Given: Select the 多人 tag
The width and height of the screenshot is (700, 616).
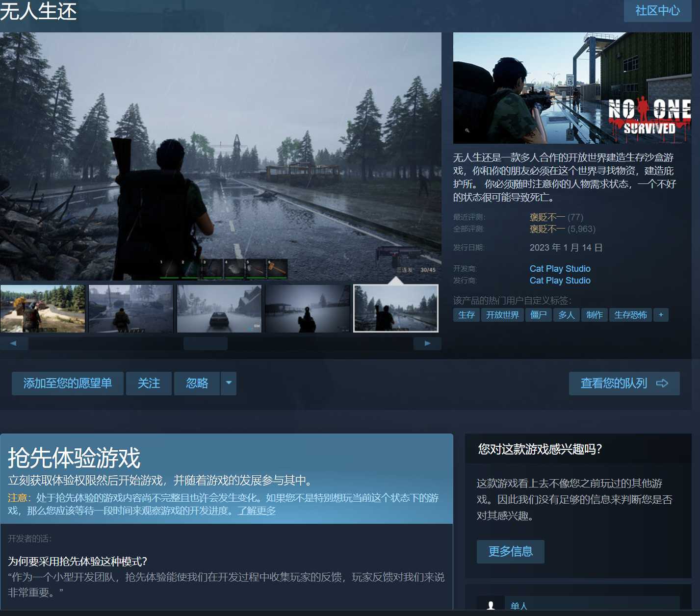Looking at the screenshot, I should (x=567, y=315).
